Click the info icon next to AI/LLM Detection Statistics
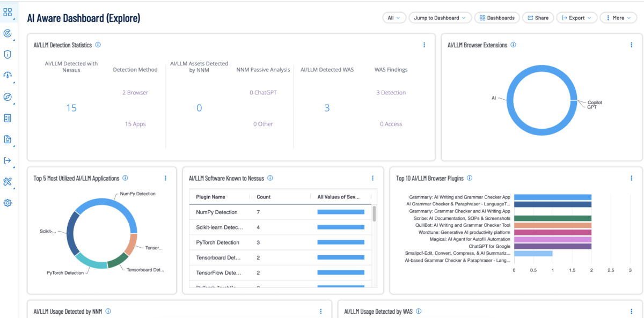The image size is (644, 318). 98,45
